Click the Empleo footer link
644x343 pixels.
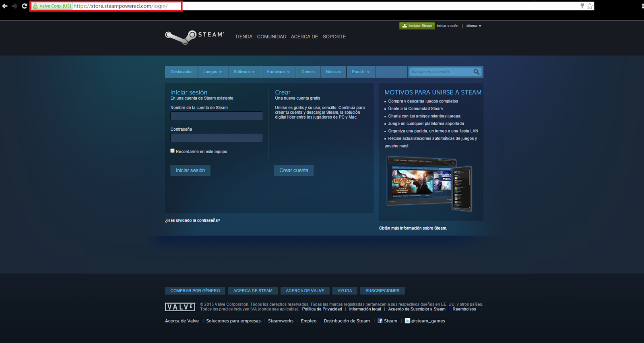(x=309, y=321)
